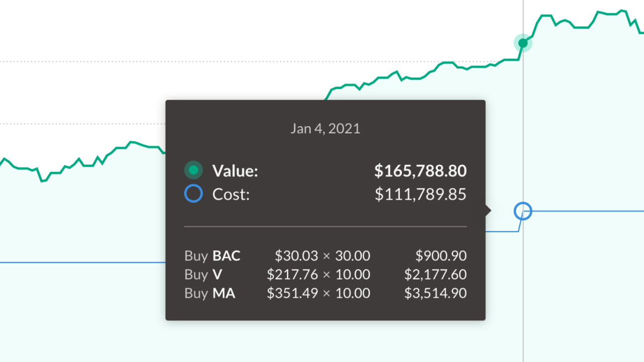This screenshot has width=644, height=362.
Task: Click the green Value legend icon in tooltip
Action: point(194,170)
